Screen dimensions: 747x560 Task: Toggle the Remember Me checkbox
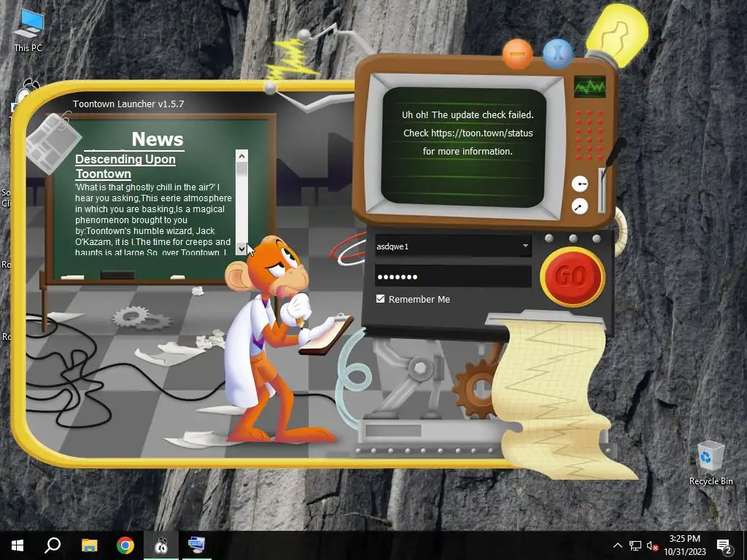[380, 299]
